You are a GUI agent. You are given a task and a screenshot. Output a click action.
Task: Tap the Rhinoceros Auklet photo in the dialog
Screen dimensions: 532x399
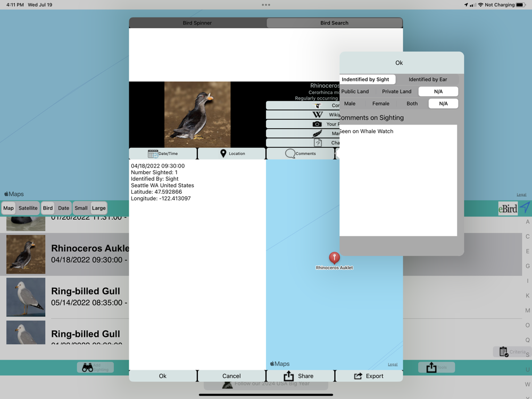click(x=197, y=114)
